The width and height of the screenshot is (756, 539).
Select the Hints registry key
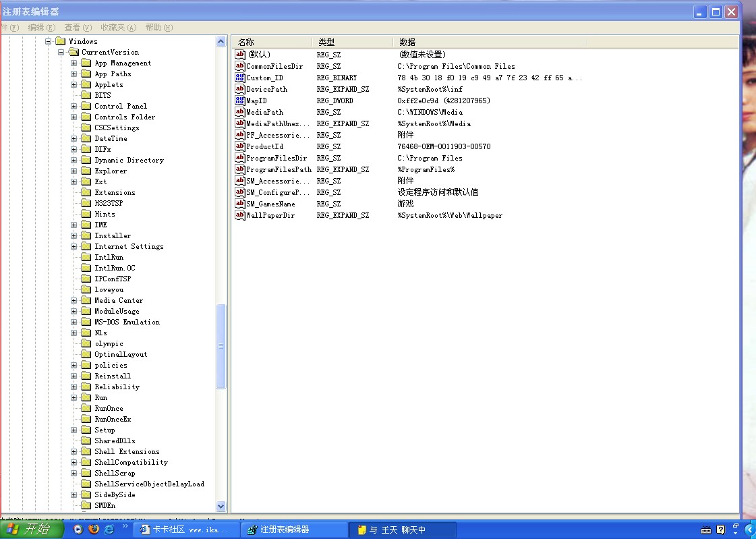(x=105, y=214)
